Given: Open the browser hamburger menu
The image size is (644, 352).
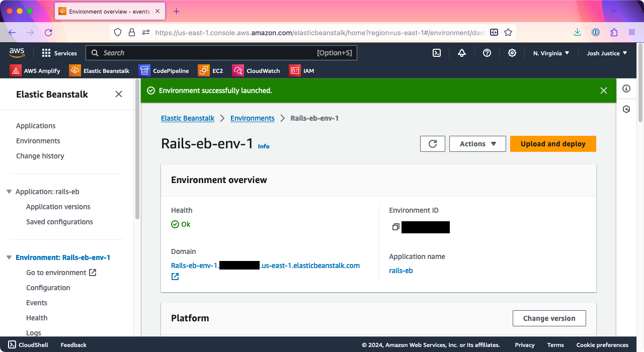Looking at the screenshot, I should 632,32.
